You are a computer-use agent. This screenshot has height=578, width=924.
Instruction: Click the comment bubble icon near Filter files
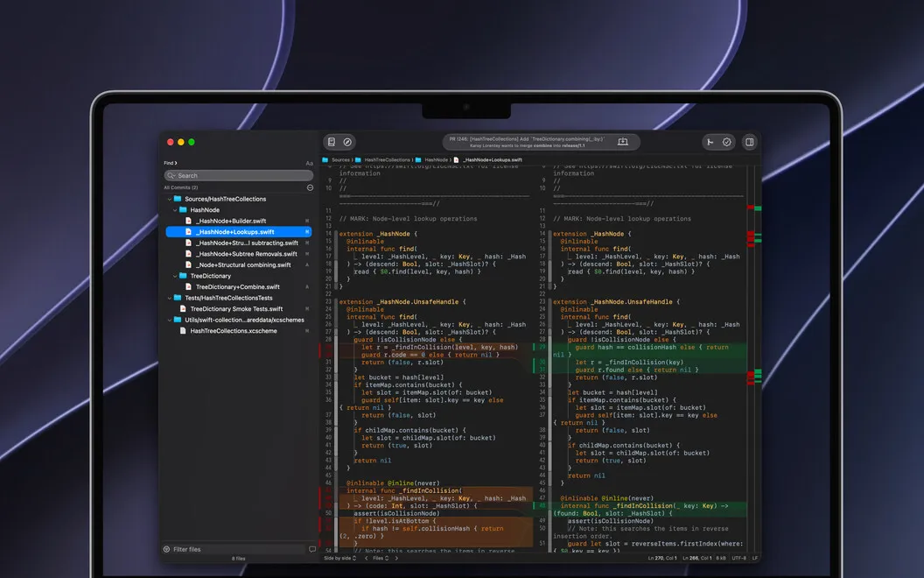pos(312,549)
